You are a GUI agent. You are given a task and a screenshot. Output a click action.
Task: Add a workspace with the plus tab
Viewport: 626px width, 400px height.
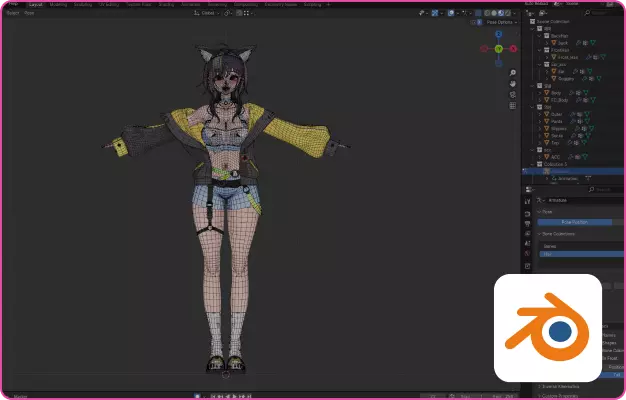329,5
